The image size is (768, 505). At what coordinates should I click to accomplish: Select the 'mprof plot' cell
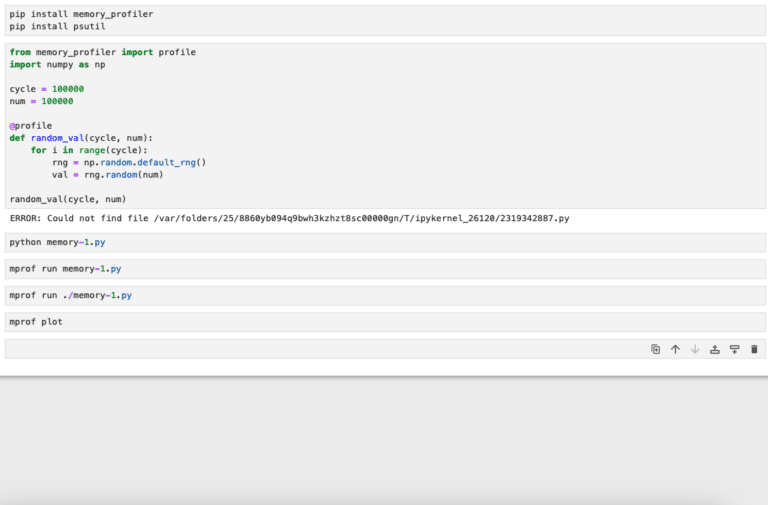pos(36,322)
